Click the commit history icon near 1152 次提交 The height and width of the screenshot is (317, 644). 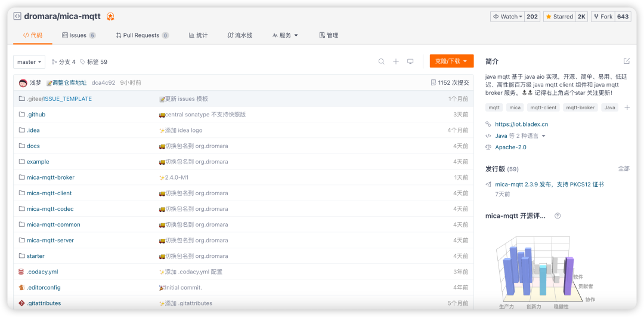[x=434, y=82]
